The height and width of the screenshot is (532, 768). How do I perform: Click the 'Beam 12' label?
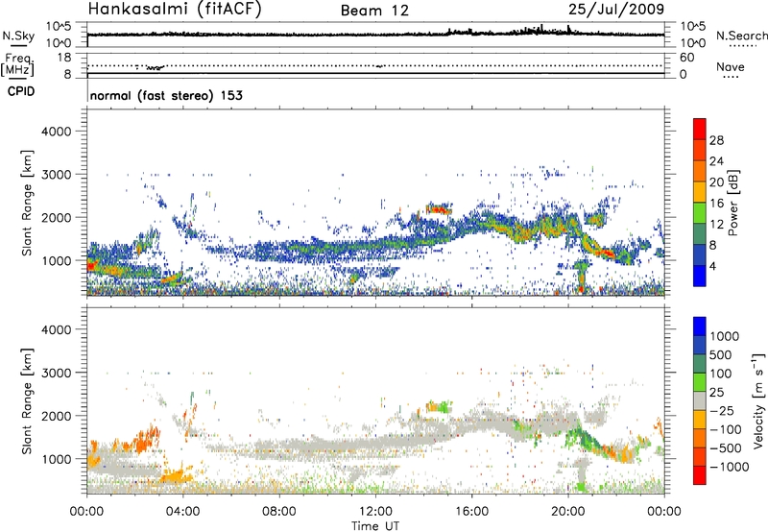374,11
